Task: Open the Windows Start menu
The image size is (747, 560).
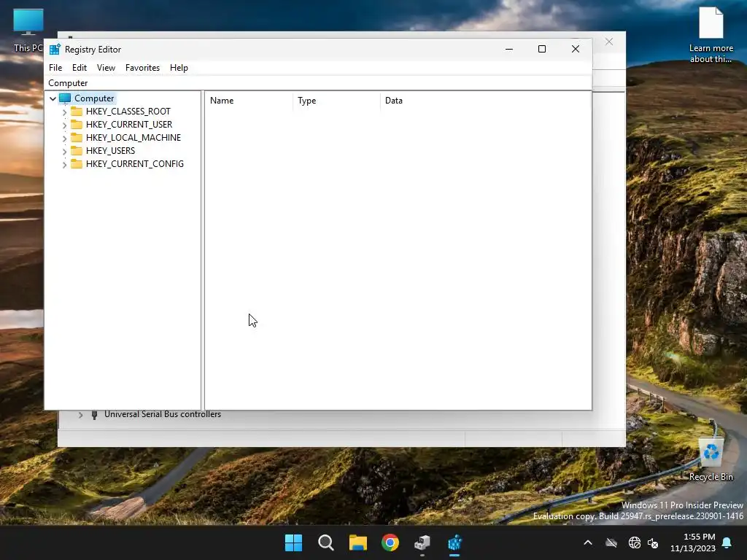Action: pyautogui.click(x=293, y=542)
